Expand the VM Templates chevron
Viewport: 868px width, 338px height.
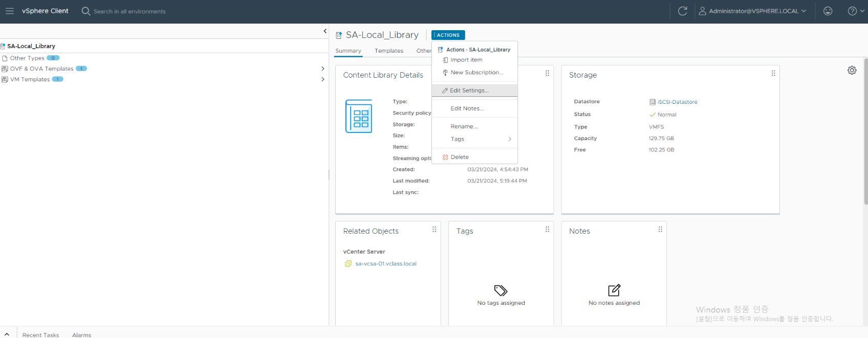[x=322, y=79]
